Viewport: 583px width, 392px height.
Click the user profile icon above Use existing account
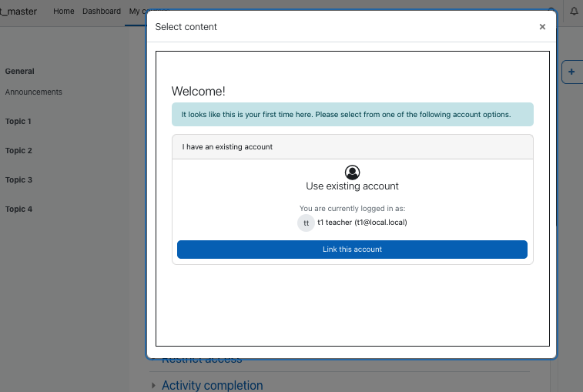[x=352, y=173]
